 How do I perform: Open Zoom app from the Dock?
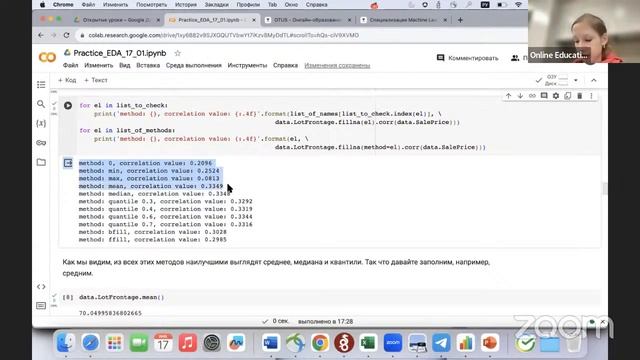[x=393, y=343]
